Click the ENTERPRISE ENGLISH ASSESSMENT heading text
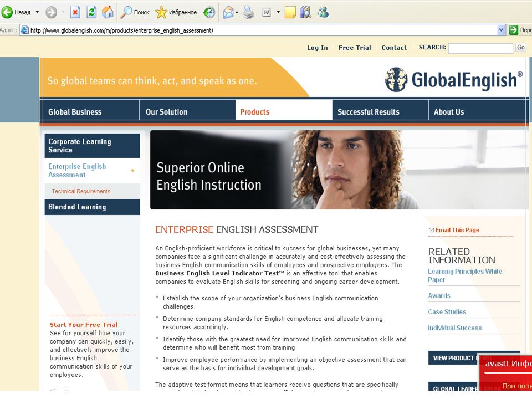 (x=237, y=229)
